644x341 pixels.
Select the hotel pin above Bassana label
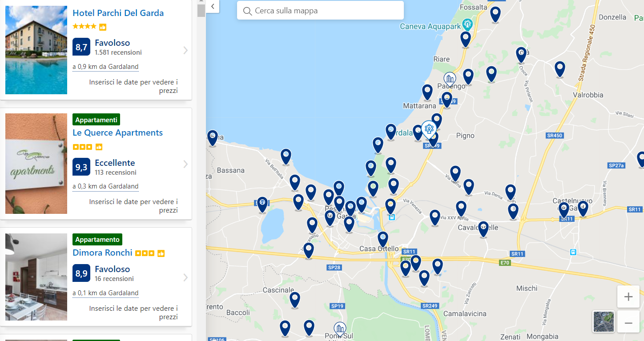[286, 156]
